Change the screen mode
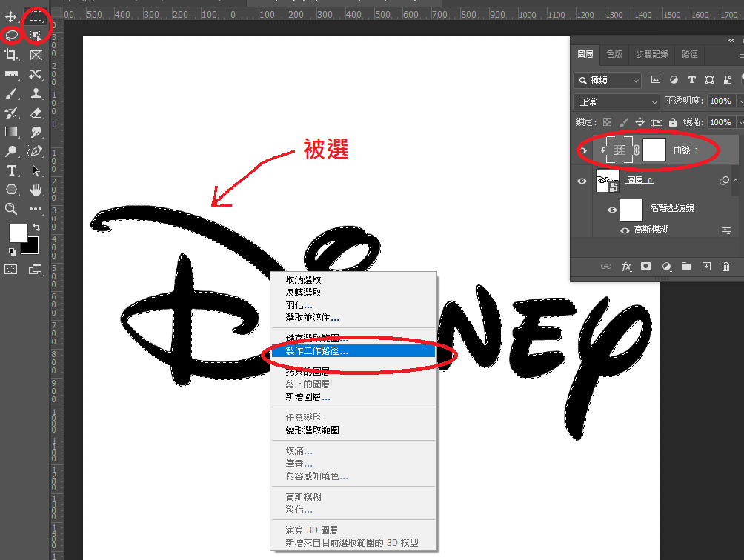Image resolution: width=744 pixels, height=560 pixels. pos(35,270)
